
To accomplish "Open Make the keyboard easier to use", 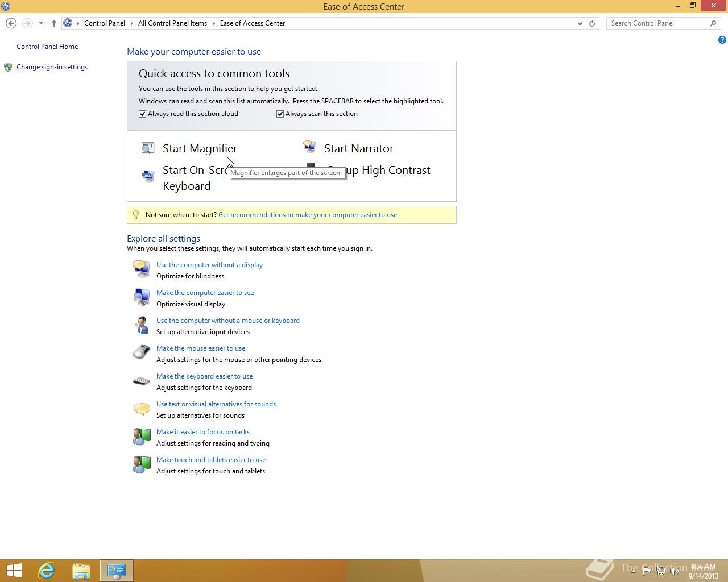I will pos(204,376).
